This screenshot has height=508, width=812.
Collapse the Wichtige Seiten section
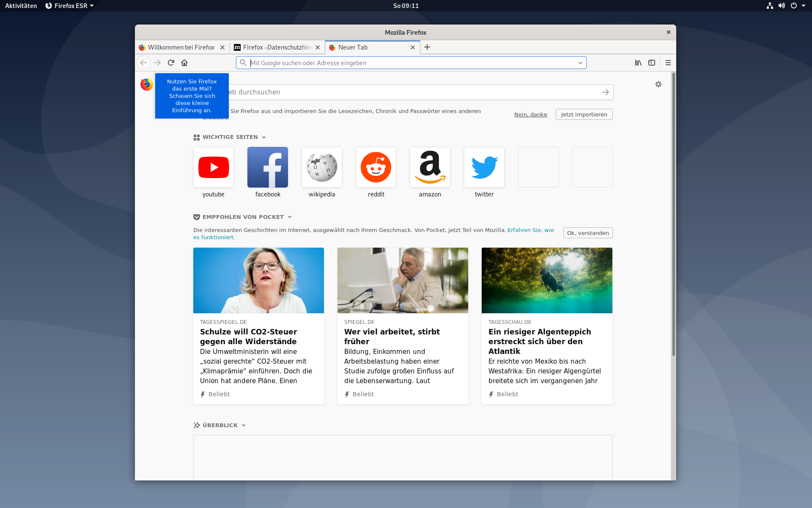(x=264, y=137)
